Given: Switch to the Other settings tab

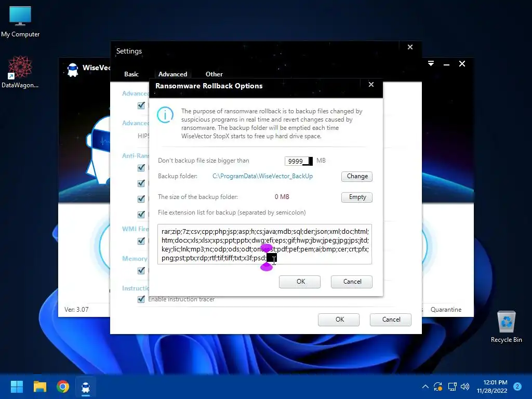Looking at the screenshot, I should [x=214, y=74].
